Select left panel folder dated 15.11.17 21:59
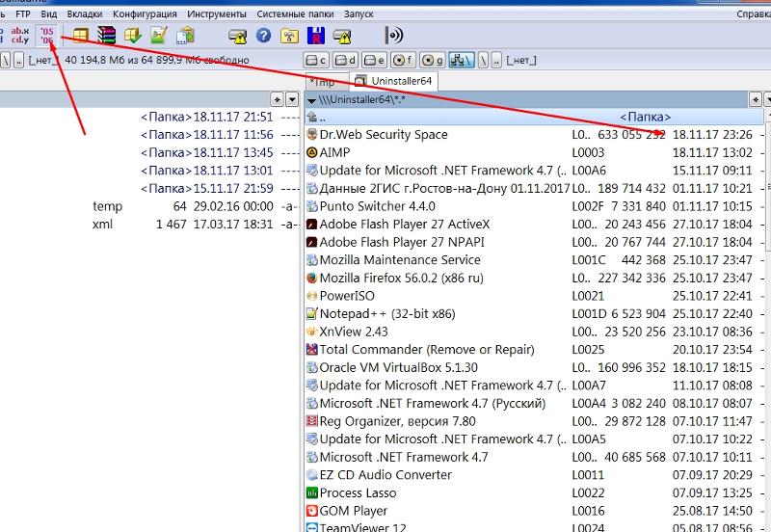This screenshot has height=532, width=771. tap(149, 188)
